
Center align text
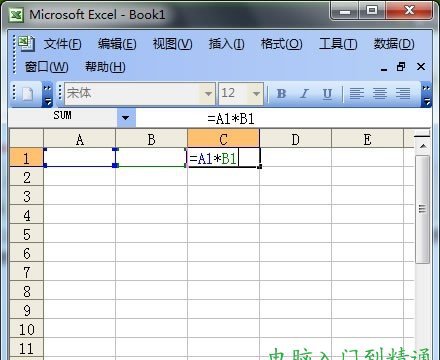pyautogui.click(x=380, y=94)
